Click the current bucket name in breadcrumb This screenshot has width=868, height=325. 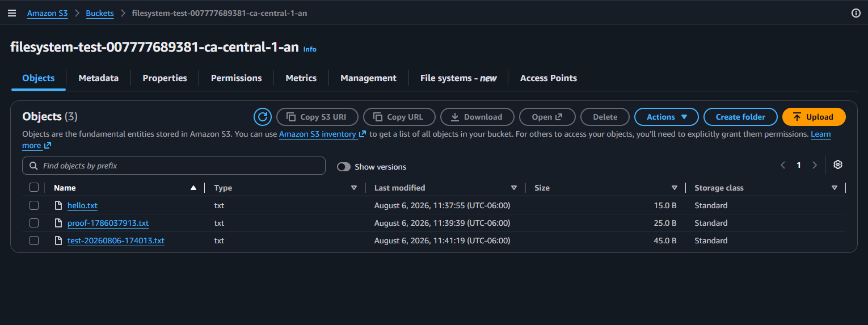(x=220, y=13)
